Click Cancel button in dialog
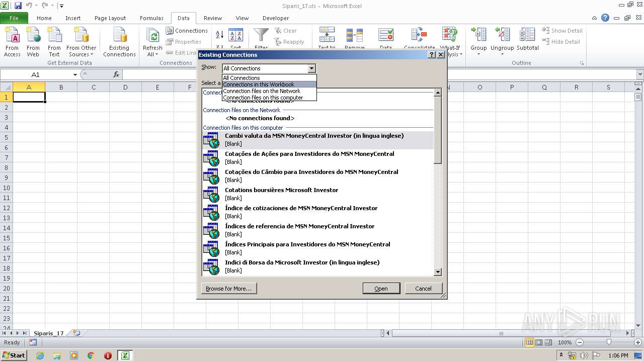 [x=423, y=289]
